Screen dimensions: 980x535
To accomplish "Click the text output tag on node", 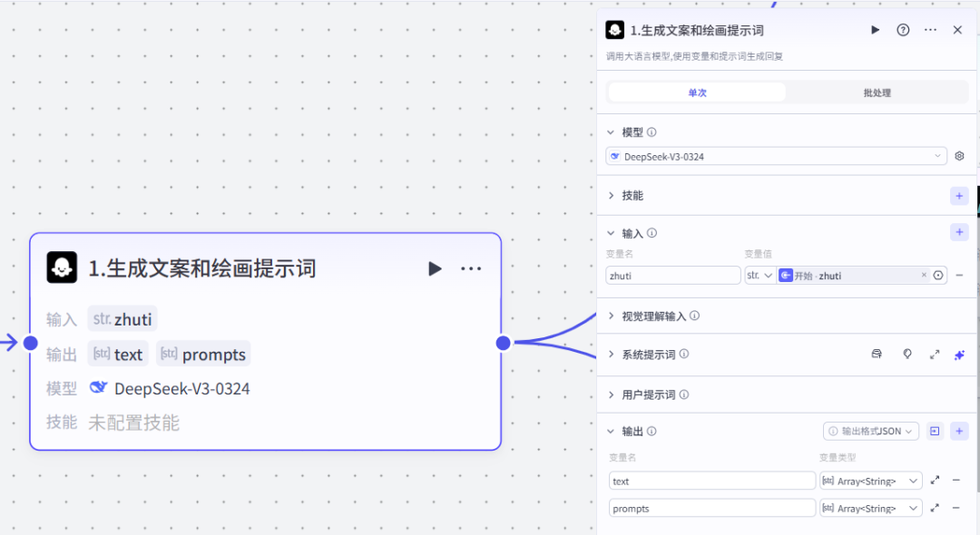I will tap(118, 354).
